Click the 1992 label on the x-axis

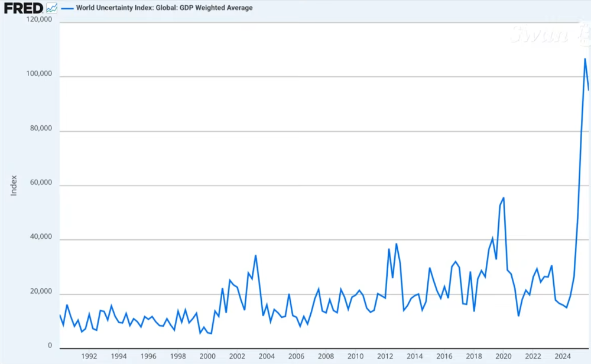[x=89, y=356]
